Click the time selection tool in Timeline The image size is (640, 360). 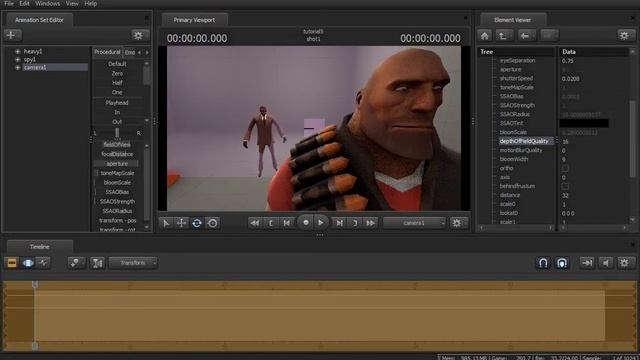click(x=98, y=263)
